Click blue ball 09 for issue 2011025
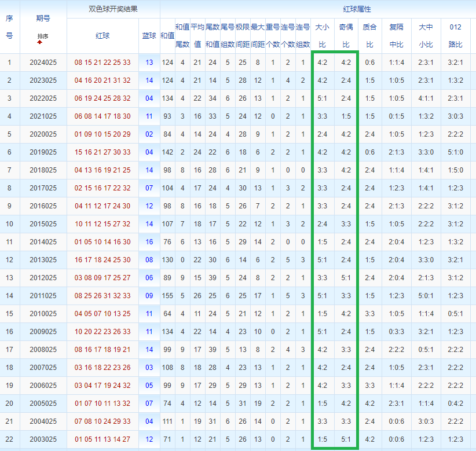476x451 pixels. 149,296
